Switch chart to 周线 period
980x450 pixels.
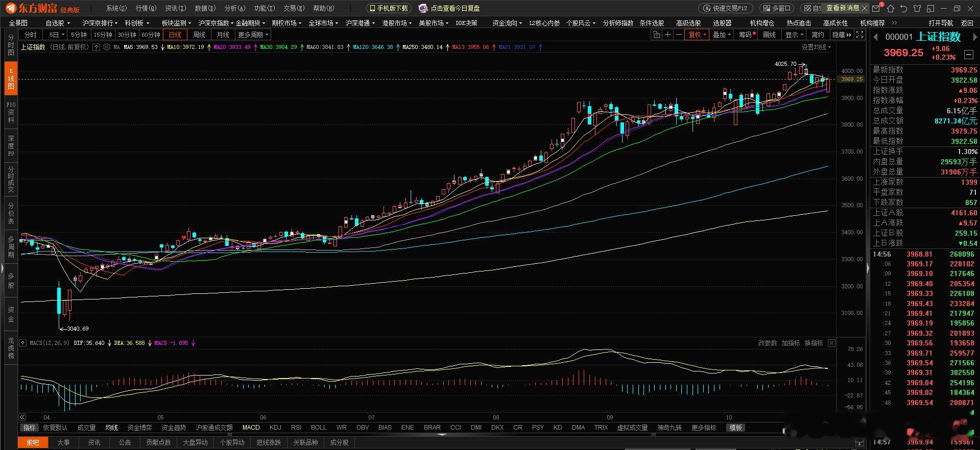tap(199, 35)
